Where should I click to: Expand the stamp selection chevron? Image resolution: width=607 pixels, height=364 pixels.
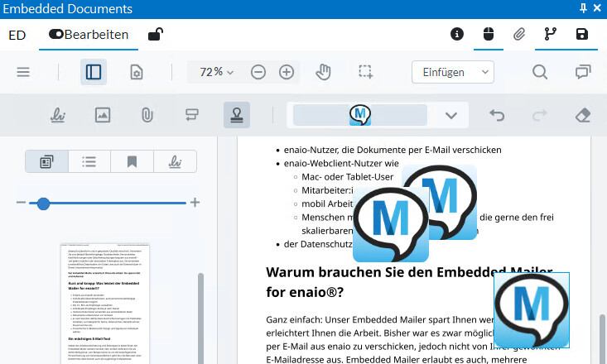click(451, 115)
